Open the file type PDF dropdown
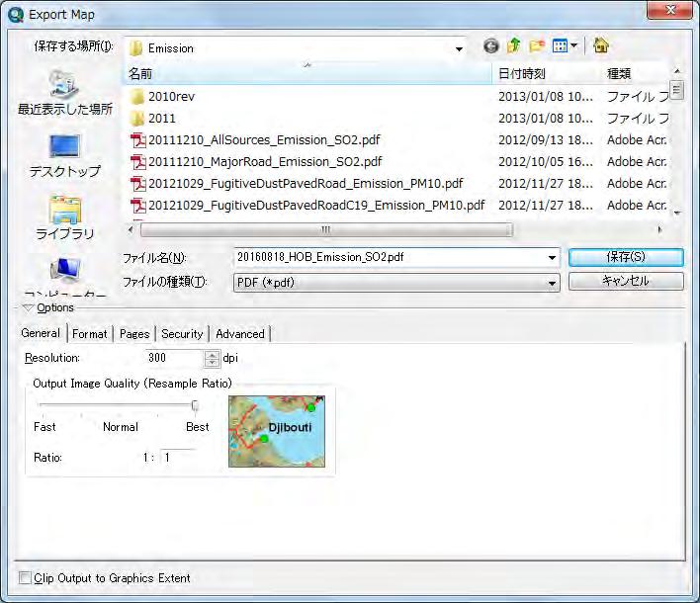700x603 pixels. point(396,283)
